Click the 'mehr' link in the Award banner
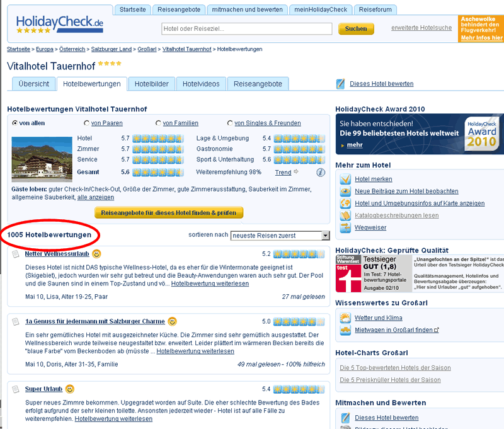Image resolution: width=504 pixels, height=429 pixels. click(x=355, y=145)
